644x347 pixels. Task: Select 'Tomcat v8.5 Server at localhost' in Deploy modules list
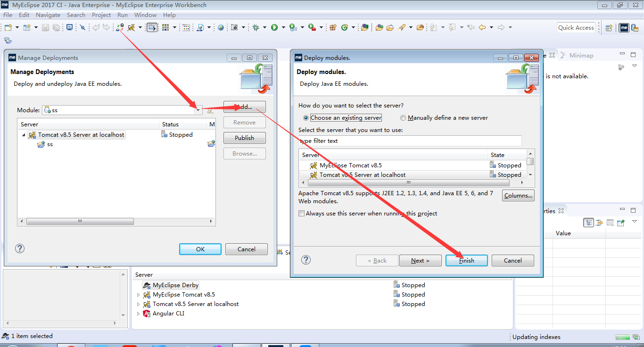tap(362, 175)
